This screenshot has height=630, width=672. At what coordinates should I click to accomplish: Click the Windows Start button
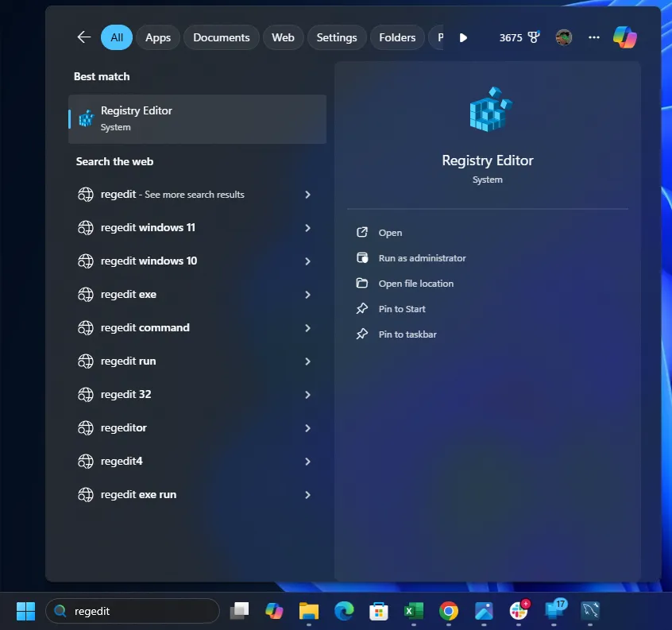(25, 611)
